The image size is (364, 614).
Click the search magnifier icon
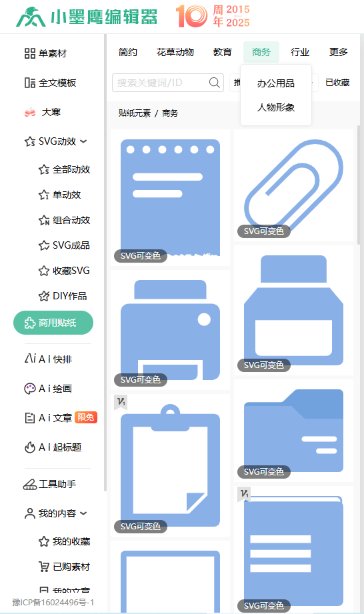point(214,83)
